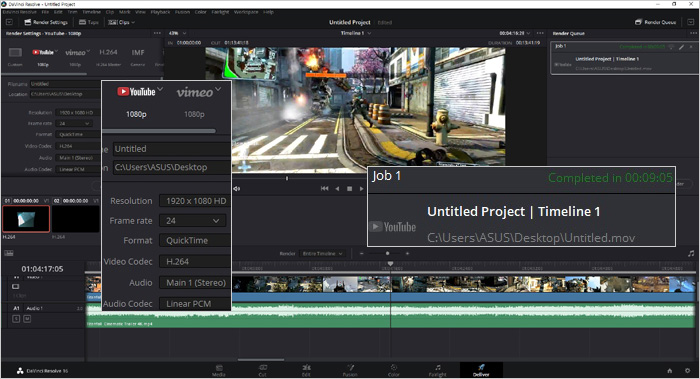Click the expand icon right of Render Queue

(691, 22)
